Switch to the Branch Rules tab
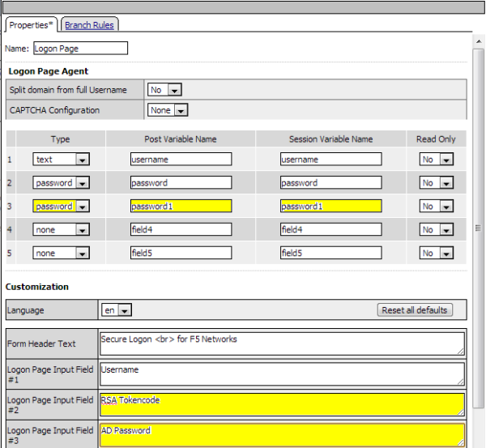The width and height of the screenshot is (486, 448). [89, 25]
